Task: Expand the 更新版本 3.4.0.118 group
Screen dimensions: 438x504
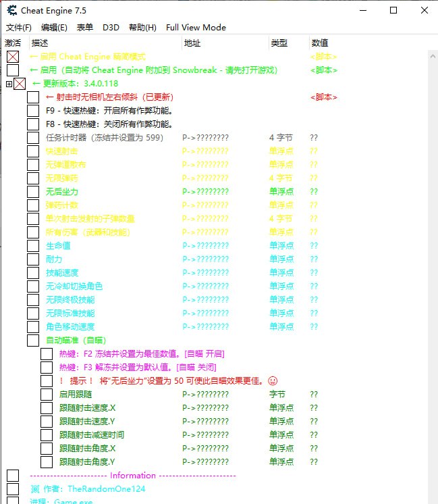Action: click(9, 84)
